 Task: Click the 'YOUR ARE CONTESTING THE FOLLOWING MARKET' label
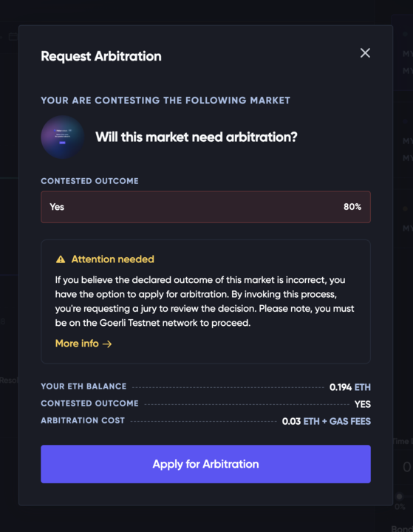[x=165, y=100]
